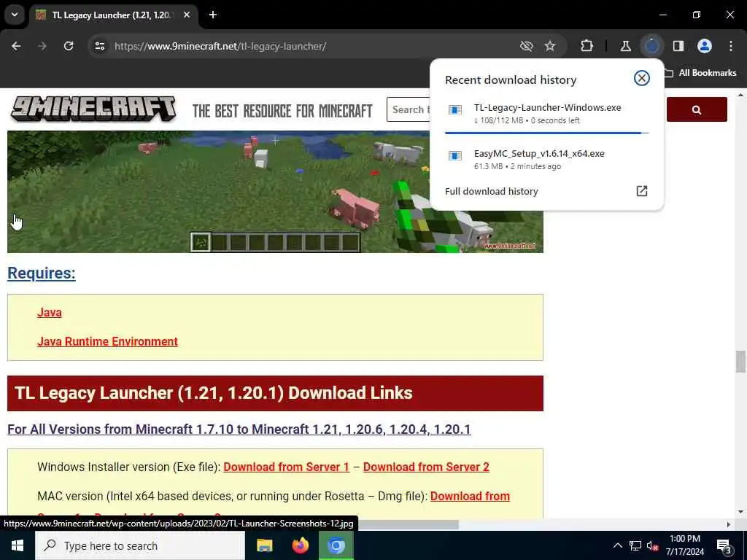
Task: Reload the current page
Action: (69, 46)
